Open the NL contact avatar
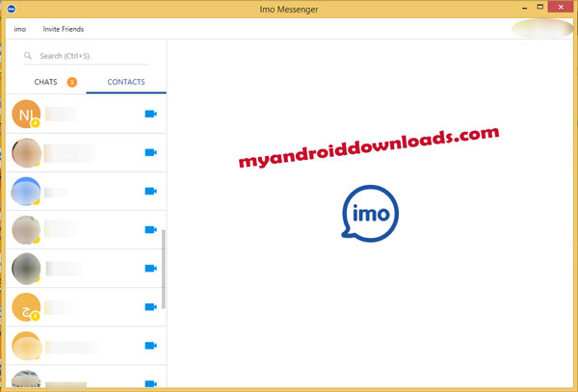The image size is (578, 392). pos(26,114)
